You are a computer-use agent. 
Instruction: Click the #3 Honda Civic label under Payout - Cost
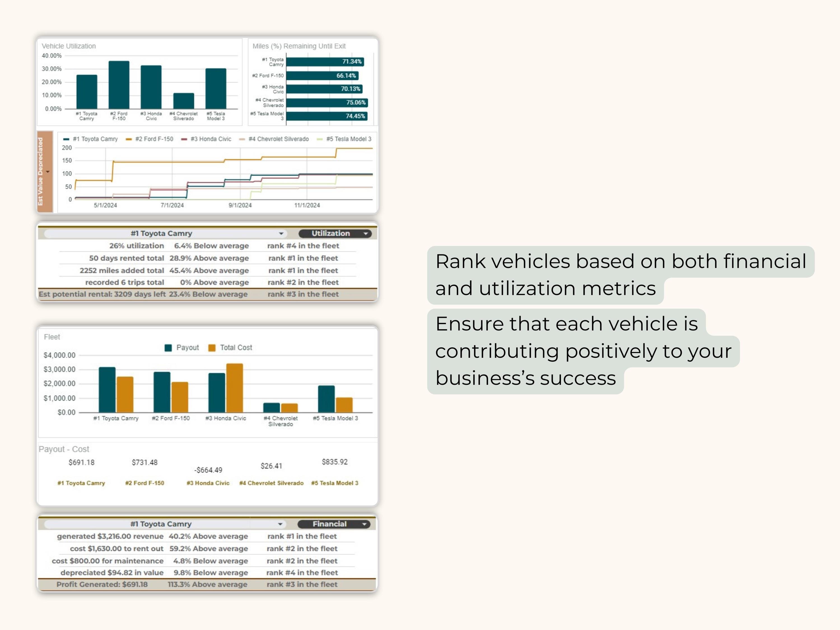pyautogui.click(x=208, y=483)
